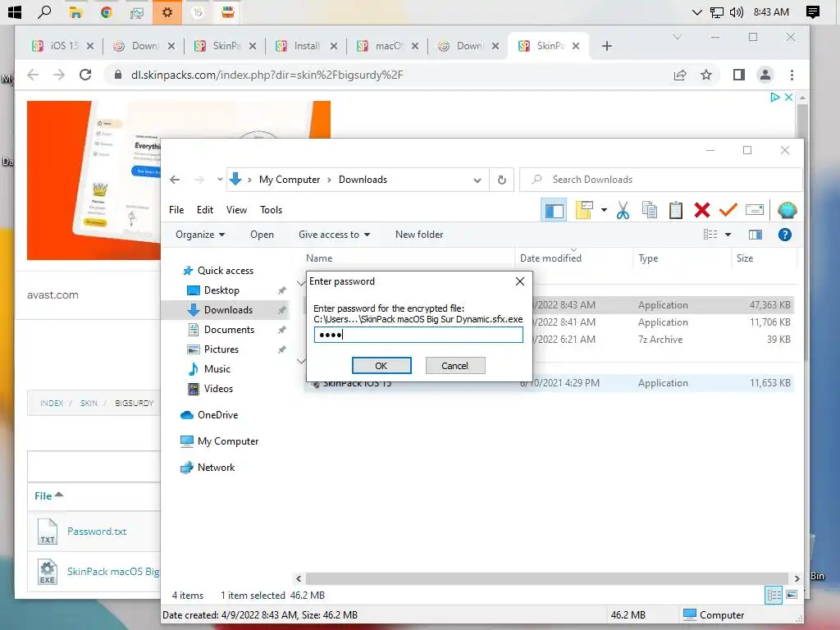Refresh the Downloads folder
The width and height of the screenshot is (840, 630).
[502, 180]
